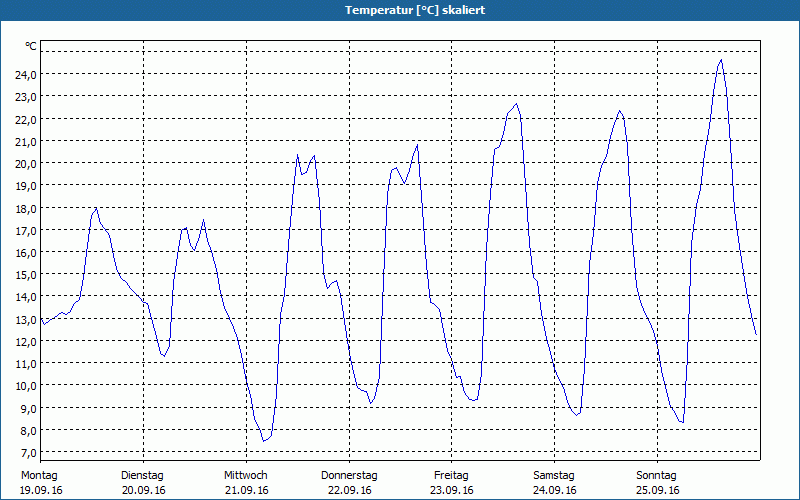Click the °C unit label on the axis
Viewport: 800px width, 500px height.
(31, 46)
